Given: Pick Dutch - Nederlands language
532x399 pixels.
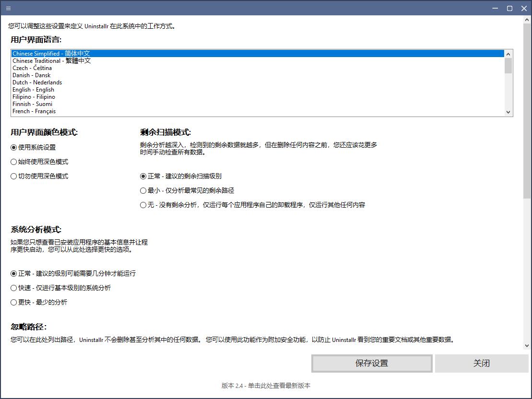Looking at the screenshot, I should [x=258, y=82].
